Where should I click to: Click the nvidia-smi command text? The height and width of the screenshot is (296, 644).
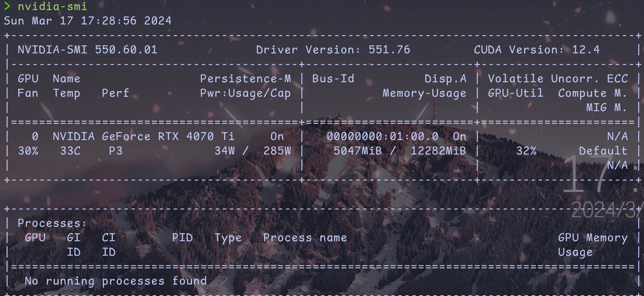(x=52, y=6)
